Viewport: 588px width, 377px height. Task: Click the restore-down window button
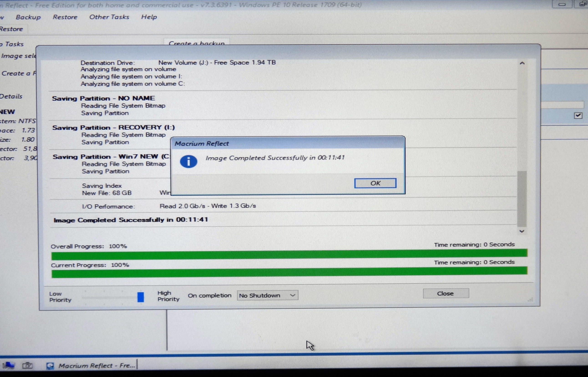[x=582, y=4]
